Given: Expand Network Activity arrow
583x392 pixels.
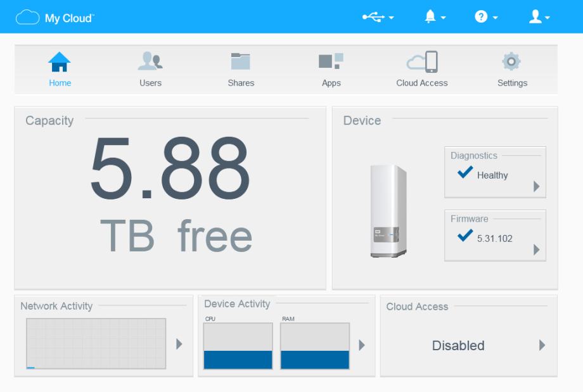Looking at the screenshot, I should point(179,344).
